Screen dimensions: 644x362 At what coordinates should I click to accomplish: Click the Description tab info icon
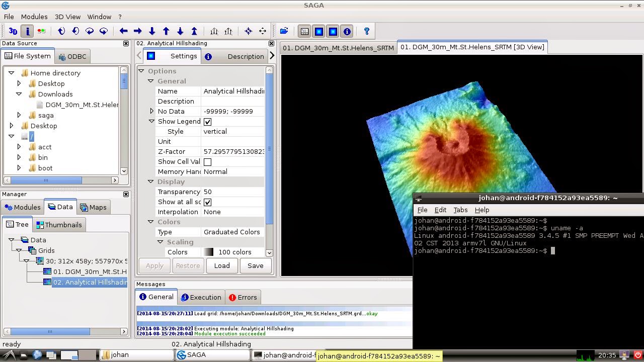coord(208,56)
